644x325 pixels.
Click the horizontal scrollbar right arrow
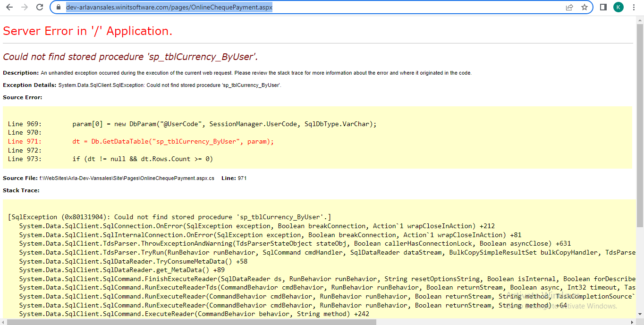click(633, 322)
